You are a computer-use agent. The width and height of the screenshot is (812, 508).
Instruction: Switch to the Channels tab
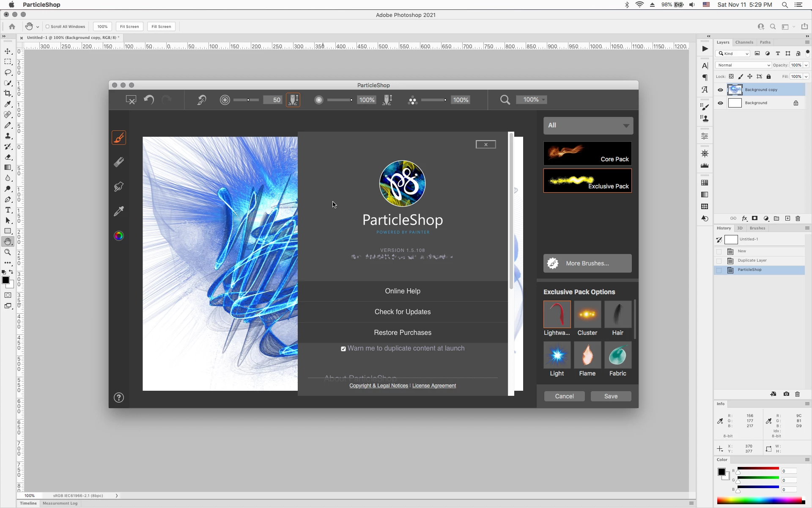point(744,42)
